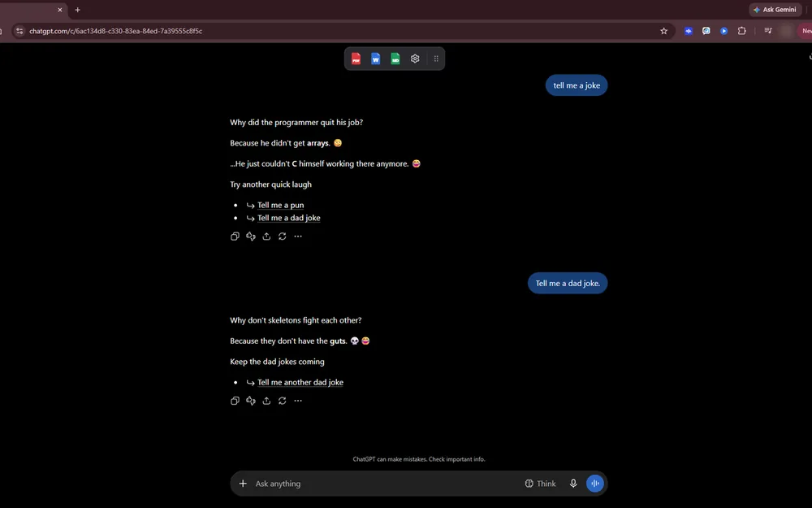The image size is (812, 508).
Task: Start voice mode with the blue waveform button
Action: point(595,484)
